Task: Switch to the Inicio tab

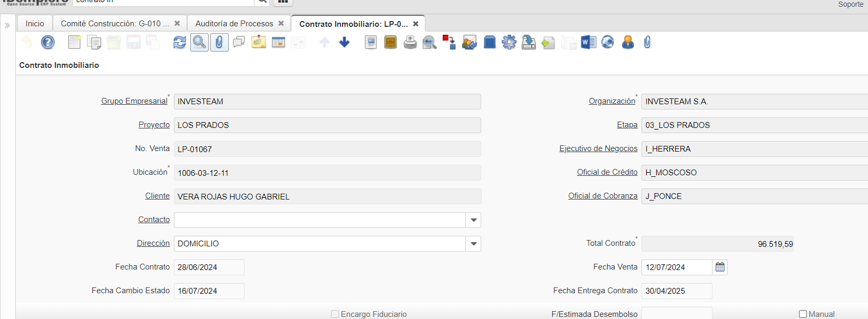Action: click(x=35, y=24)
